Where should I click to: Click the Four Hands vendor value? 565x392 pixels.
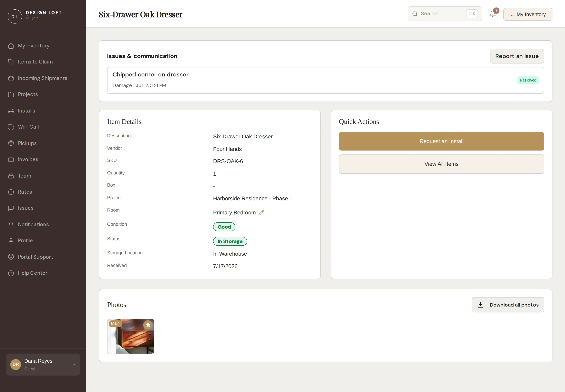tap(227, 149)
